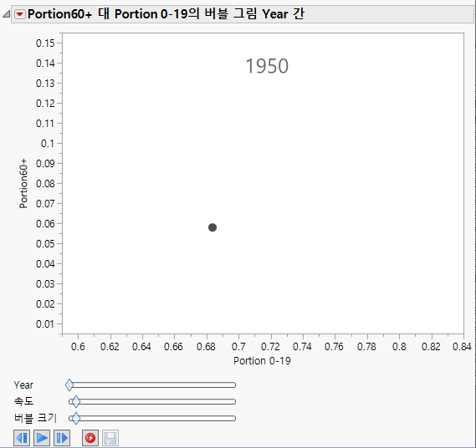Play the bubble plot animation

click(42, 438)
